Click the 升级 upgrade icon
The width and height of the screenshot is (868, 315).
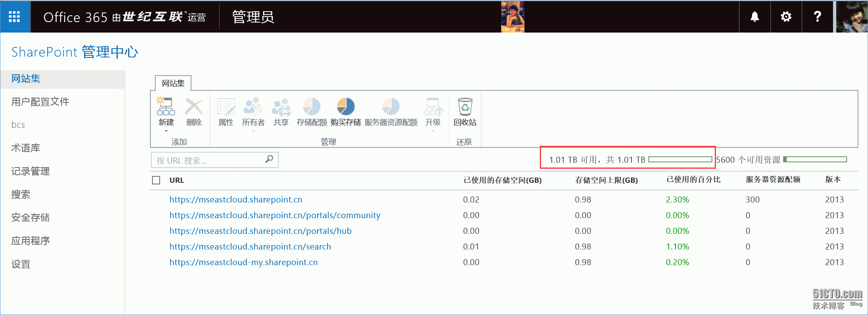tap(433, 106)
